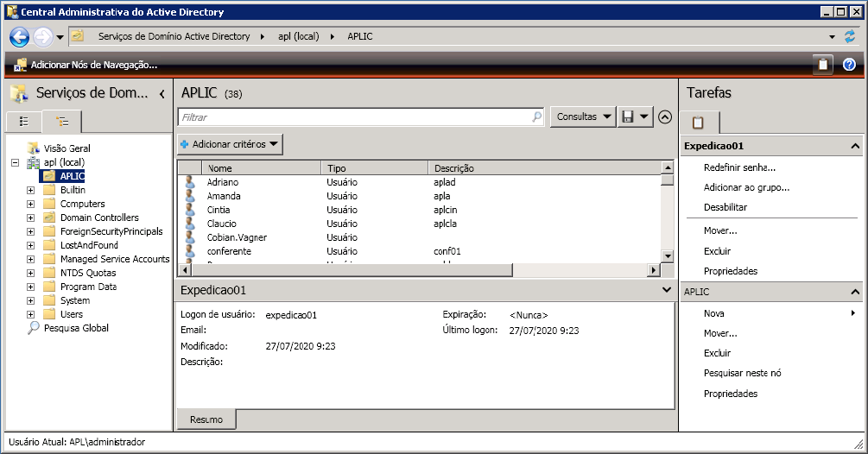This screenshot has height=454, width=868.
Task: Select the Adriano user row
Action: tap(419, 182)
